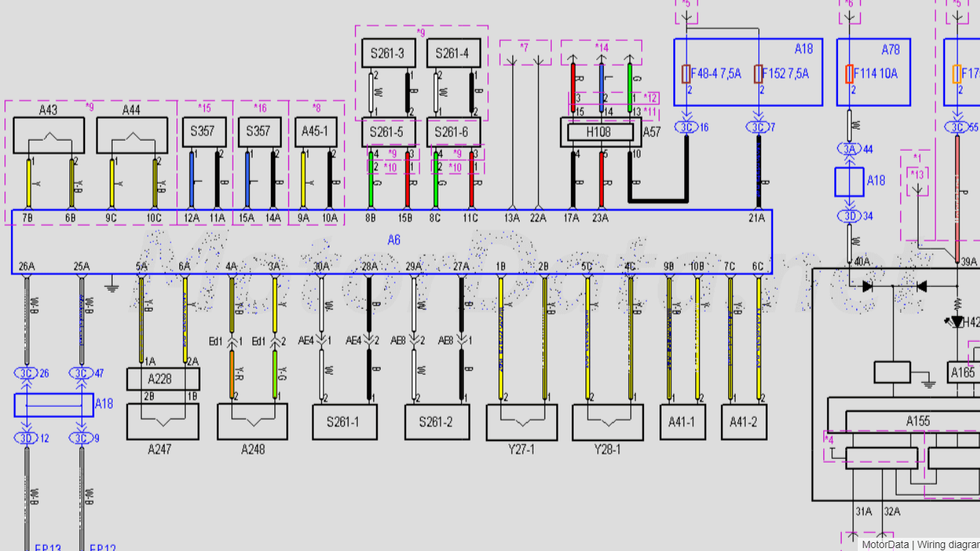The image size is (980, 551).
Task: Click the A155 module box
Action: 918,421
